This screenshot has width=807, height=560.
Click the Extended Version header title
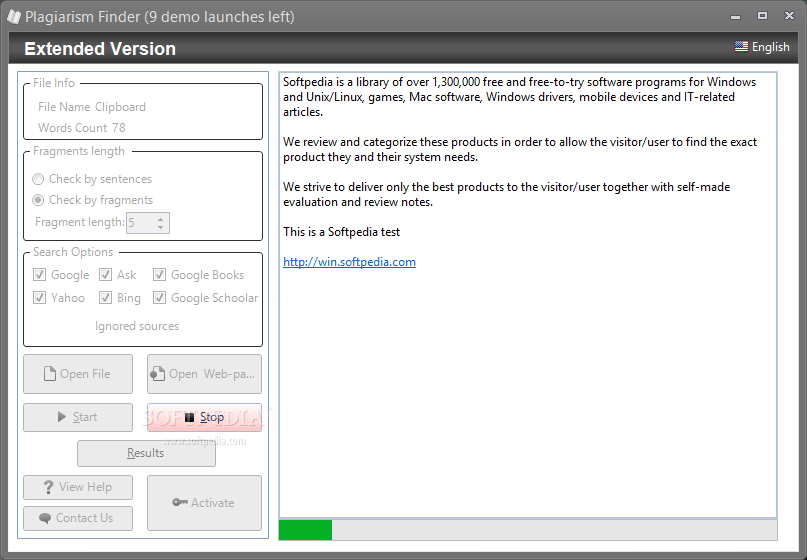100,49
